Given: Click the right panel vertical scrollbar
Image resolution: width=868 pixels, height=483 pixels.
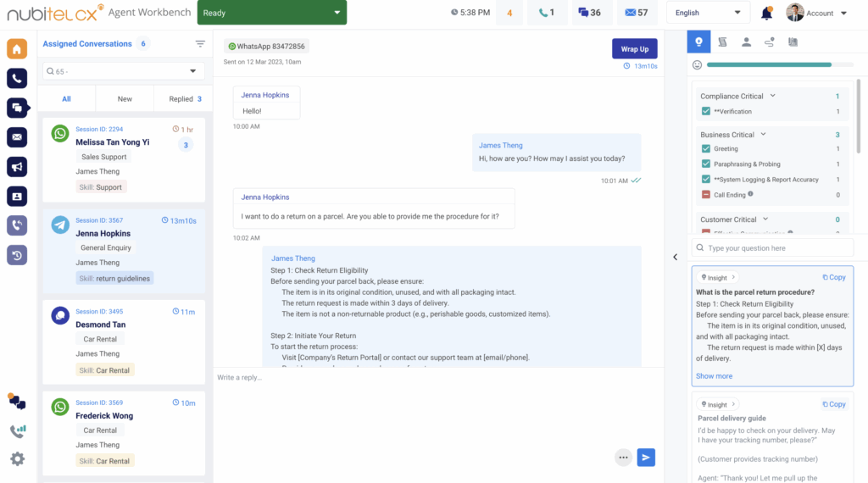Looking at the screenshot, I should (x=859, y=116).
